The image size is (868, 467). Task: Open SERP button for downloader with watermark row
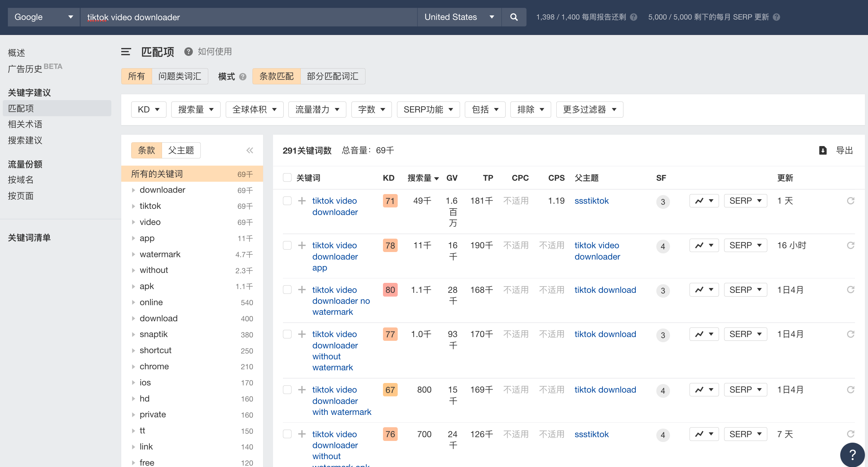745,390
